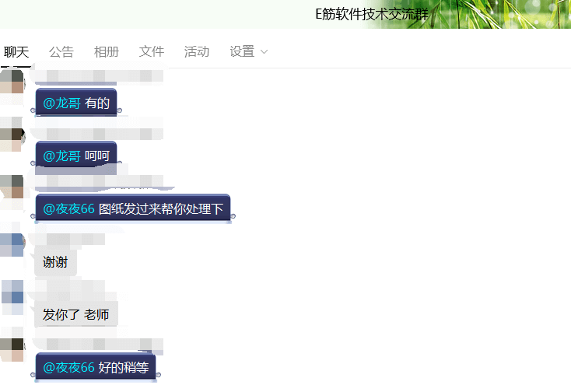Click @夜夜66 mention in the '好的稍等' message
The image size is (571, 392).
pyautogui.click(x=68, y=367)
